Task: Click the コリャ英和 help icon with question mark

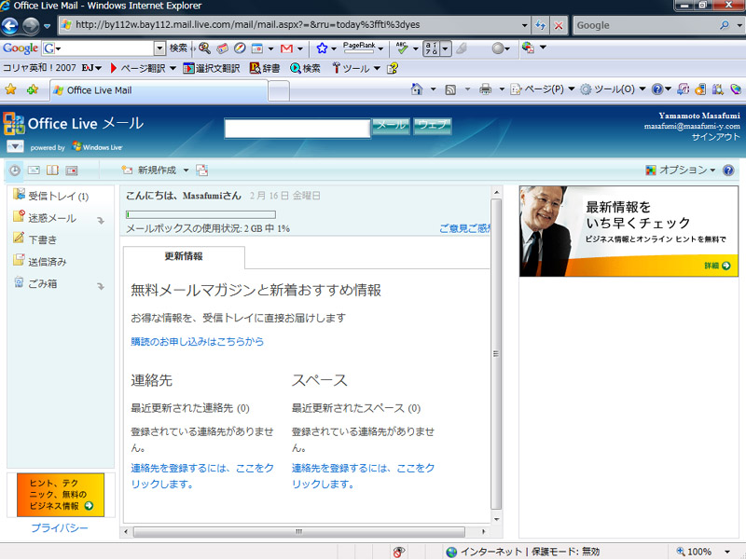Action: click(393, 68)
